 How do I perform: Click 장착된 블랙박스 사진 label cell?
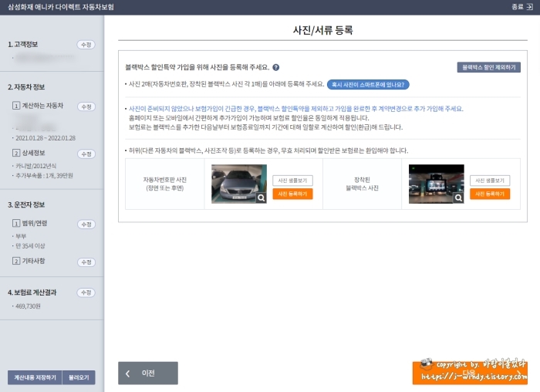pyautogui.click(x=362, y=184)
